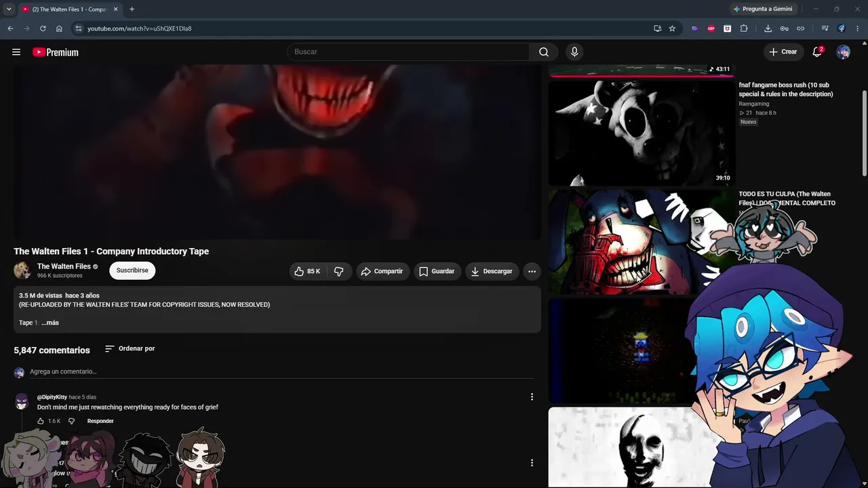Click the Crear button
The image size is (868, 488).
tap(783, 52)
